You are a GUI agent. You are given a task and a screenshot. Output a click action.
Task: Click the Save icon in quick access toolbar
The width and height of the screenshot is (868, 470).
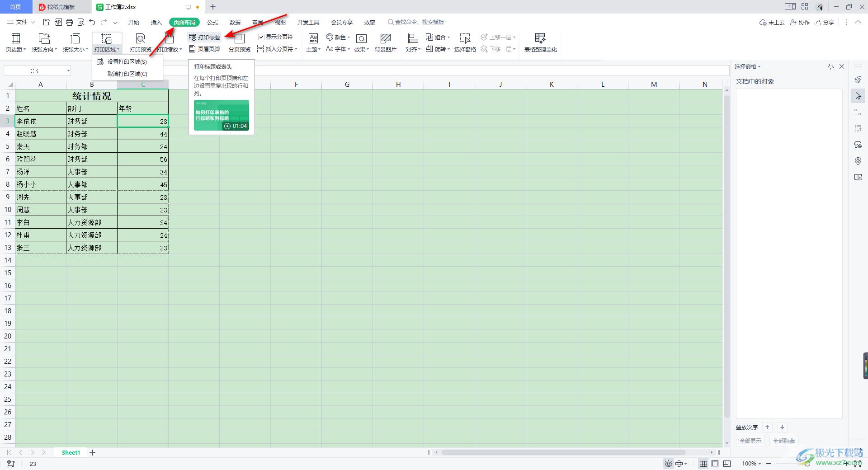pyautogui.click(x=47, y=22)
